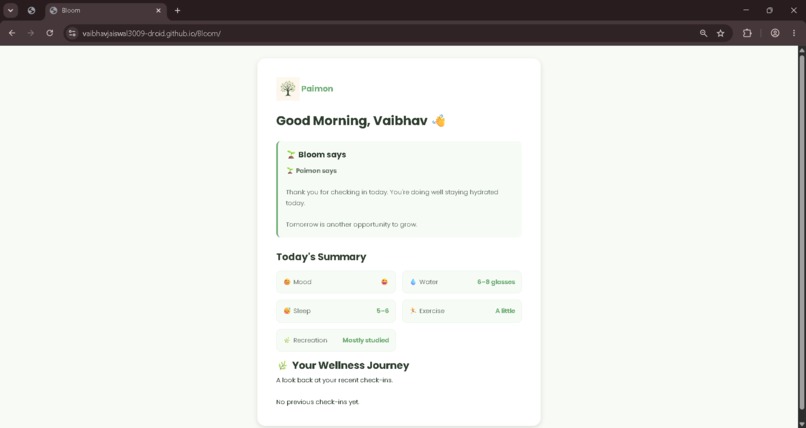Click the plant icon beside Your Wellness Journey
The height and width of the screenshot is (428, 806).
282,365
